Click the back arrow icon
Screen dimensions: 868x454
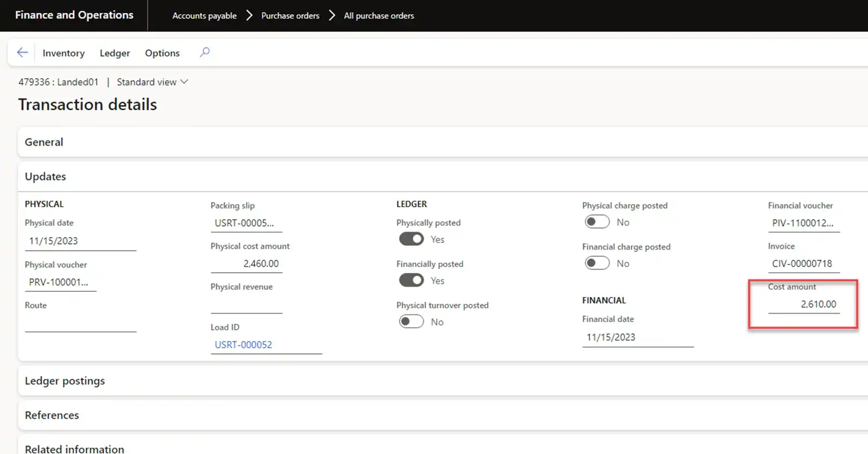point(22,53)
